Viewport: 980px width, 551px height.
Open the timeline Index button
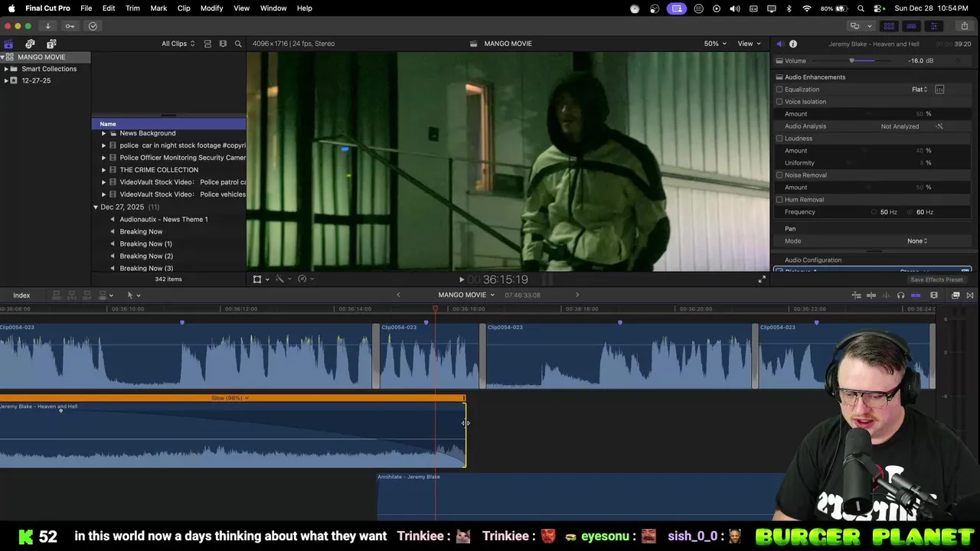[x=21, y=295]
